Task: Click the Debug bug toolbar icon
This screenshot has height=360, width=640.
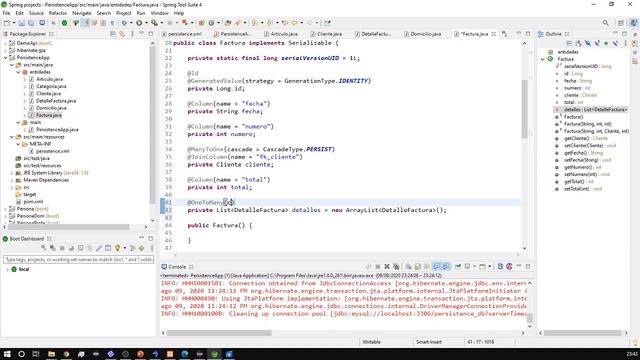Action: 124,23
